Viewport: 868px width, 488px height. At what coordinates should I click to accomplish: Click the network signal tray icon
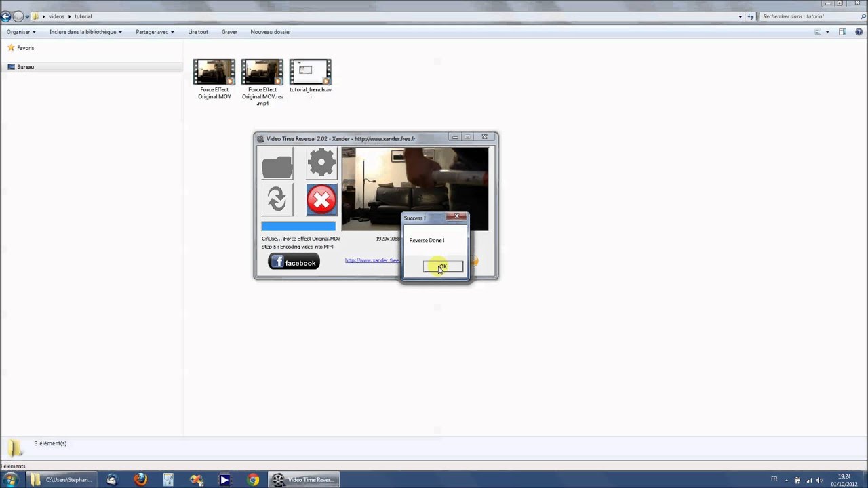click(x=808, y=480)
